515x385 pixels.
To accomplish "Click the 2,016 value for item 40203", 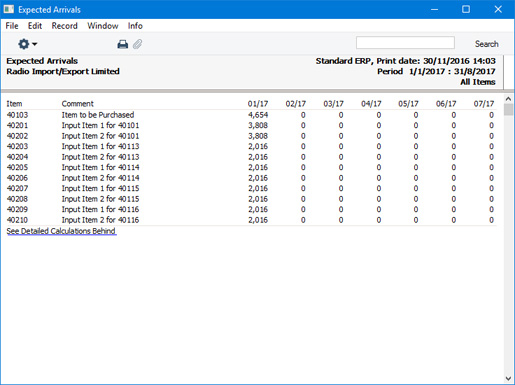I will [258, 146].
